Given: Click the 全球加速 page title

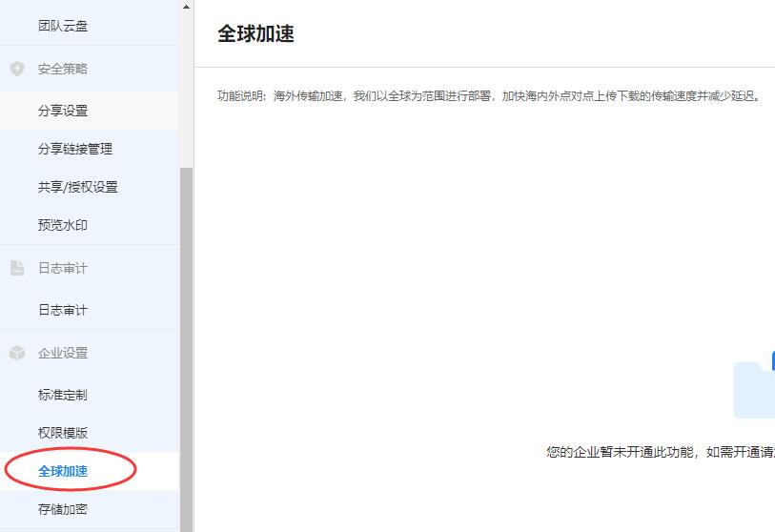Looking at the screenshot, I should pos(255,34).
